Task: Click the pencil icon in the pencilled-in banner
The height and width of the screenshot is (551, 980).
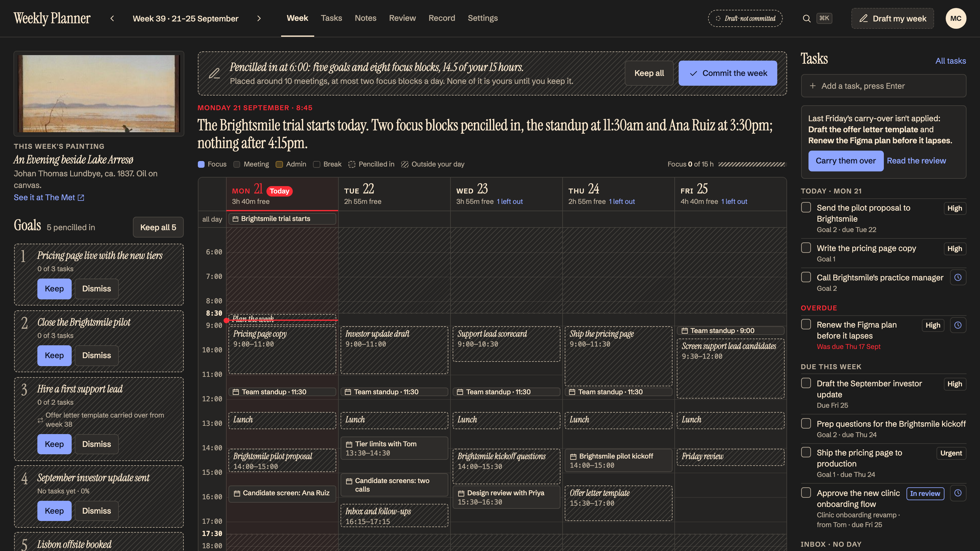Action: coord(214,73)
